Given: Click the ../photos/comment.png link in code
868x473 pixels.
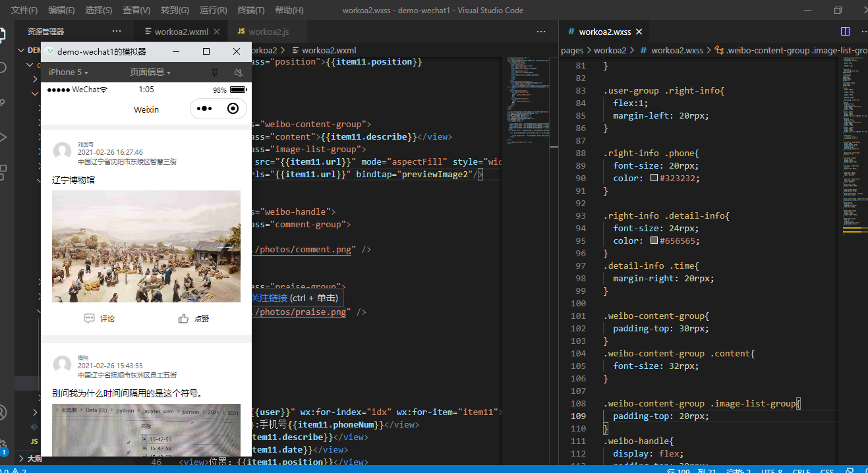Looking at the screenshot, I should click(x=303, y=250).
